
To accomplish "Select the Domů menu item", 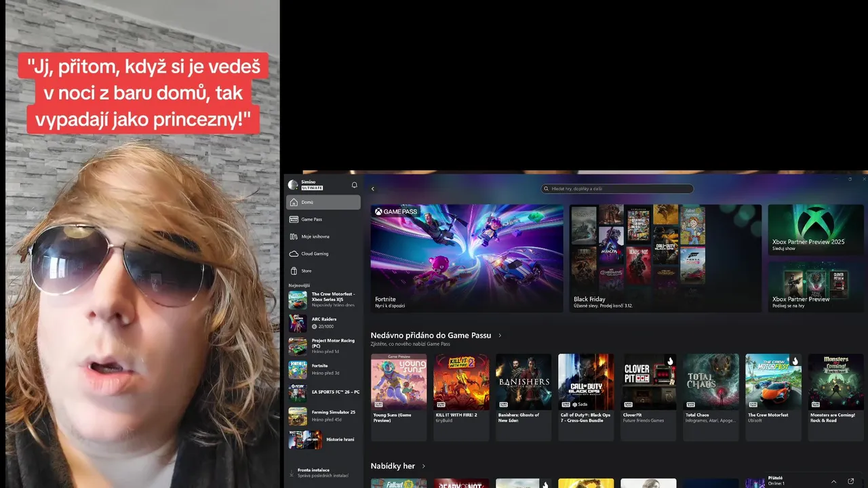I will pos(323,202).
